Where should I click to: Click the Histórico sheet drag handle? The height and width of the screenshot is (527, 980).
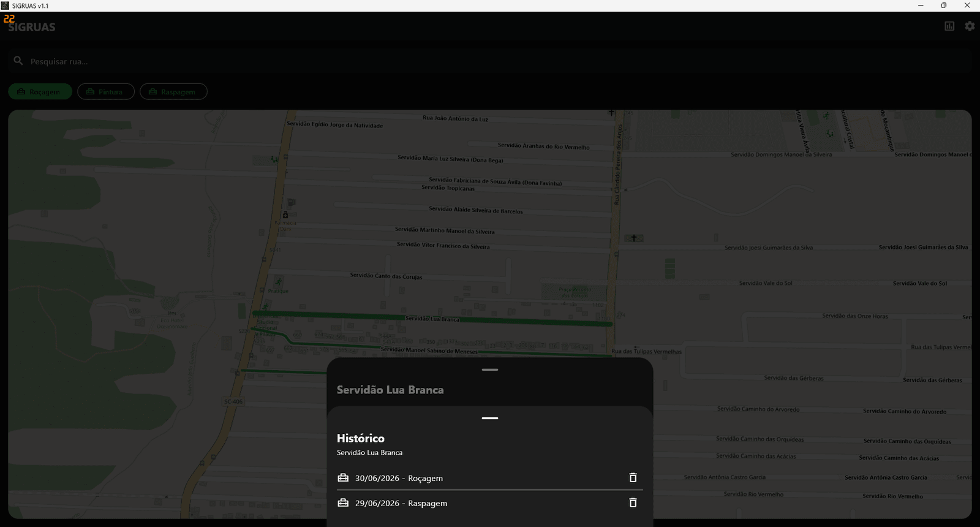tap(490, 419)
